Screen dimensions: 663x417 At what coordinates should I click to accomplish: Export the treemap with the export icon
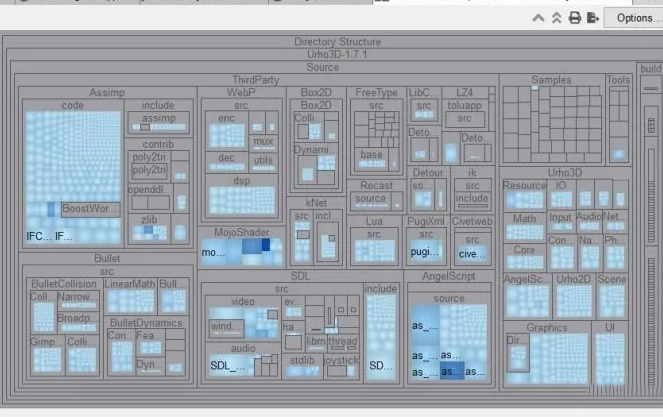point(593,18)
